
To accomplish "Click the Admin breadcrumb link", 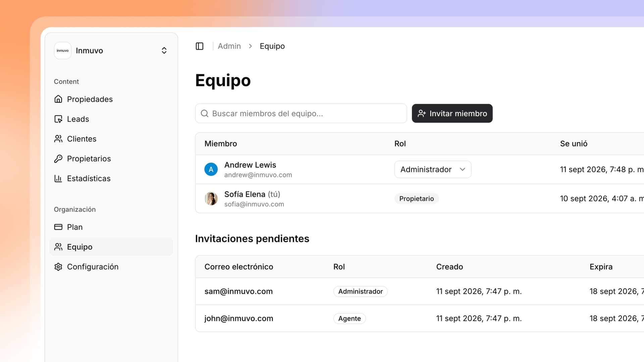I will (229, 46).
